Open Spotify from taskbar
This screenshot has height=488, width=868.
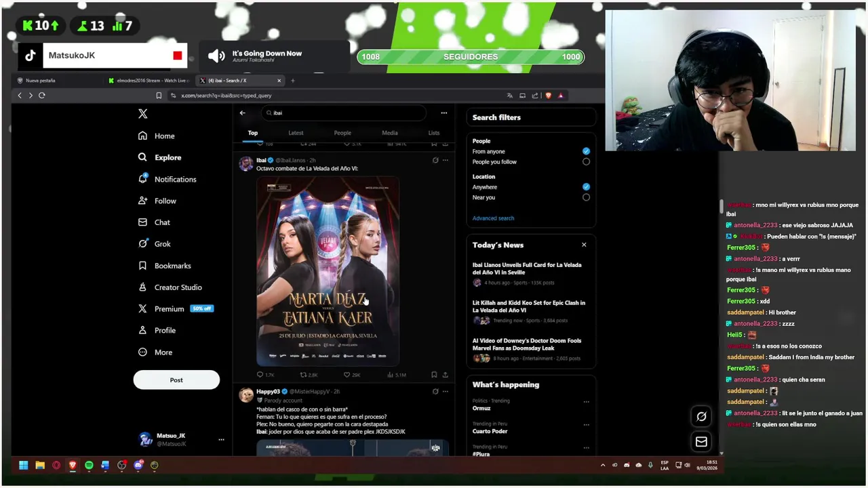89,465
